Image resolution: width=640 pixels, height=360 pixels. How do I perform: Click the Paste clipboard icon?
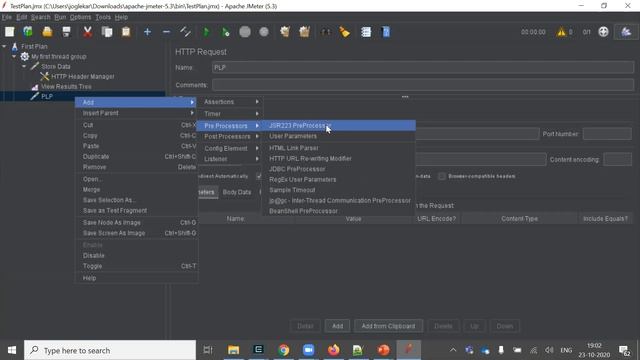click(126, 32)
